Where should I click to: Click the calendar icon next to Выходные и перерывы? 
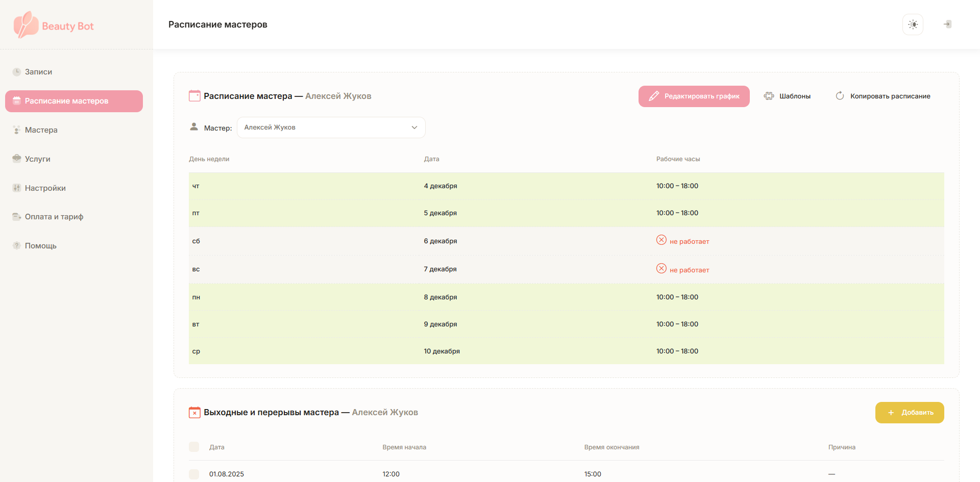(x=194, y=412)
